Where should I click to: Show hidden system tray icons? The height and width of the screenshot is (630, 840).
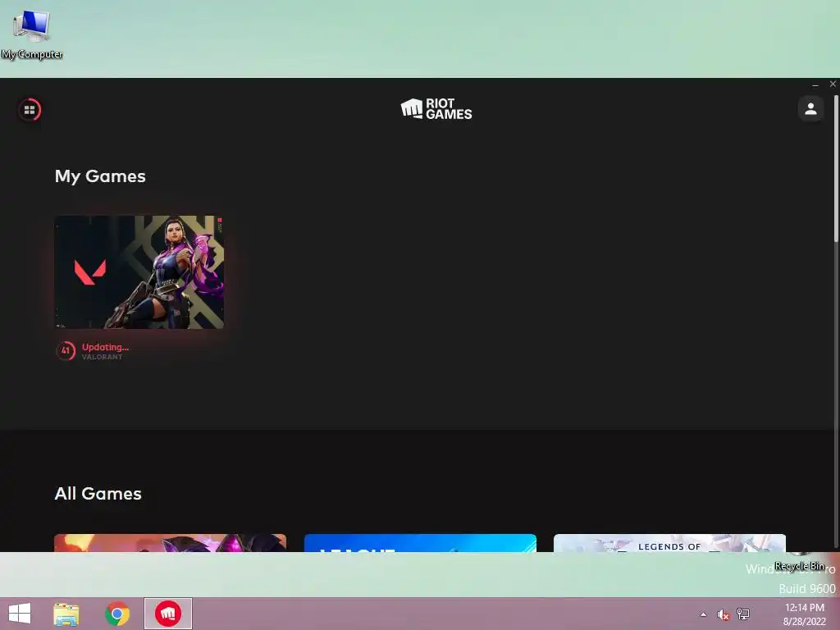703,614
